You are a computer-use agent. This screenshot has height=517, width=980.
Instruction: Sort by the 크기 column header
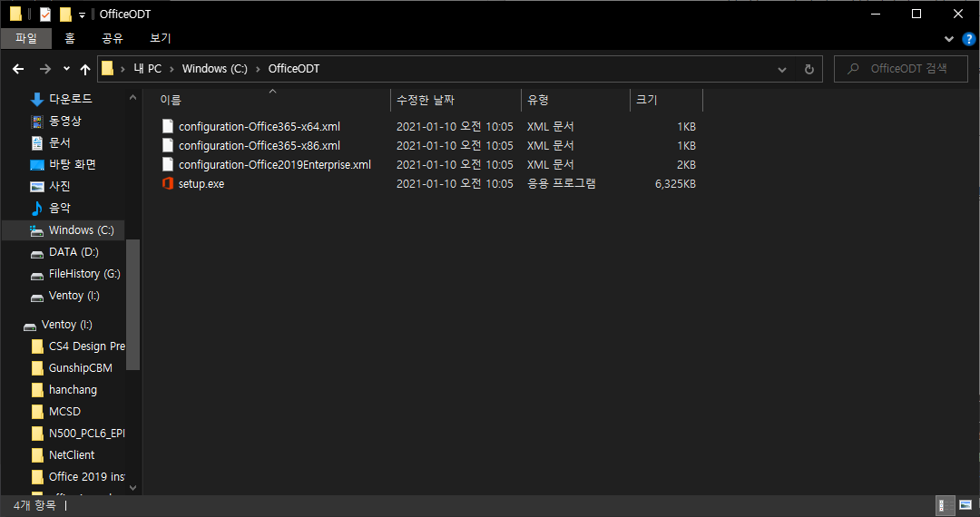tap(667, 100)
